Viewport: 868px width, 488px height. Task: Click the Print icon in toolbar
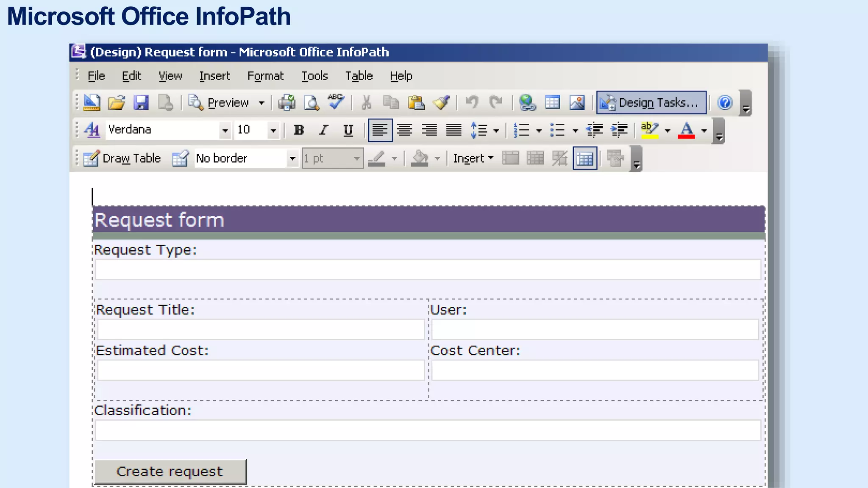pyautogui.click(x=287, y=103)
